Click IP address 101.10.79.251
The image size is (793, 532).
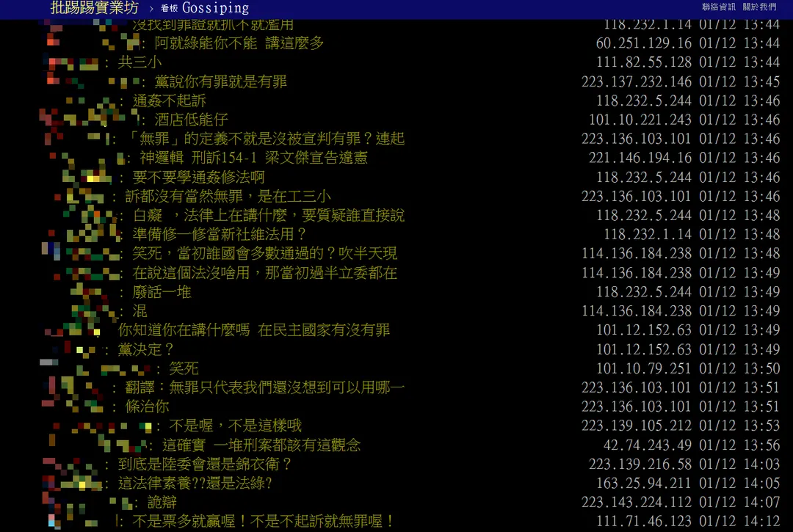[x=644, y=369]
